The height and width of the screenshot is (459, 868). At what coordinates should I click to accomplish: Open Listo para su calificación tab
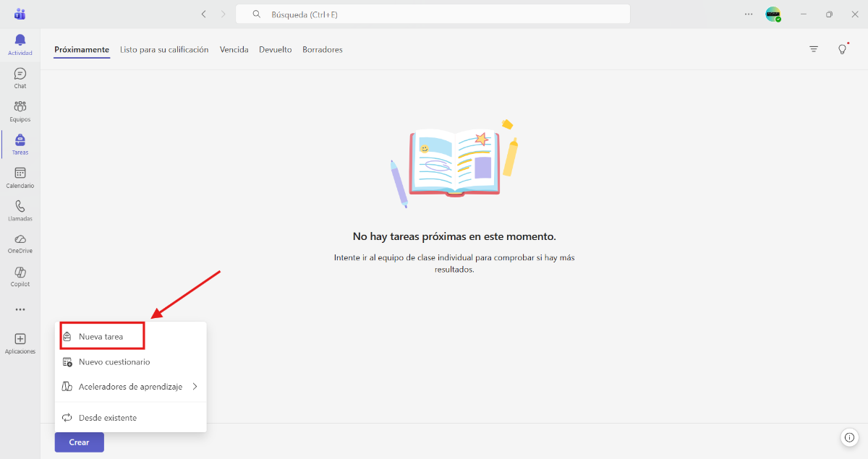(164, 50)
